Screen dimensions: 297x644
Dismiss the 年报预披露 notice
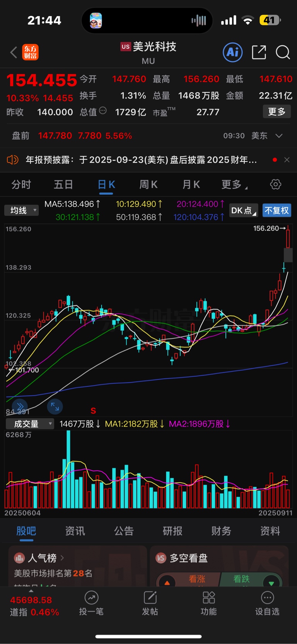coord(287,160)
